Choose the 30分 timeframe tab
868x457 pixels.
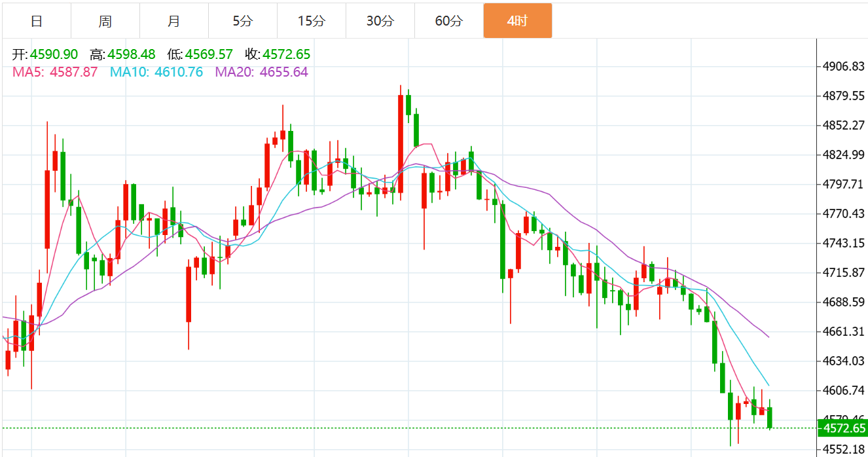pyautogui.click(x=380, y=21)
